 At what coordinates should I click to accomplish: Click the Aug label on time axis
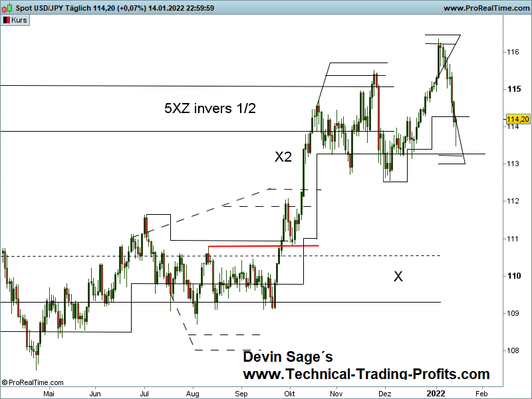193,394
